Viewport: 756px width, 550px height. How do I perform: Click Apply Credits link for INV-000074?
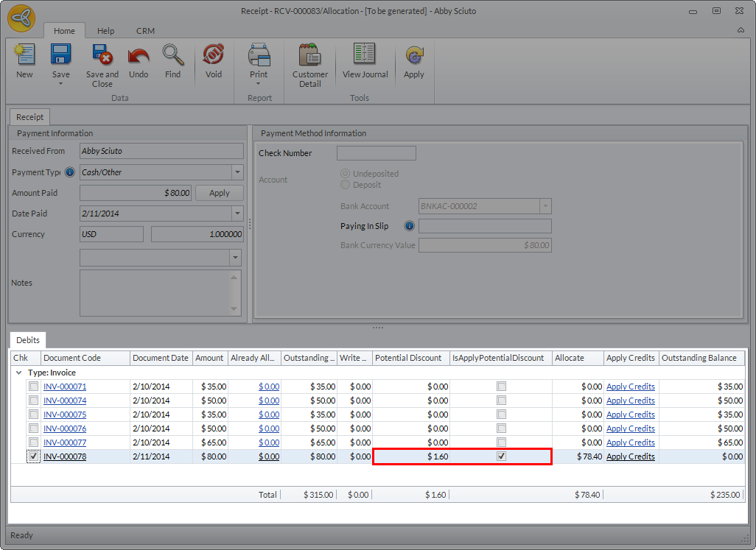[630, 401]
